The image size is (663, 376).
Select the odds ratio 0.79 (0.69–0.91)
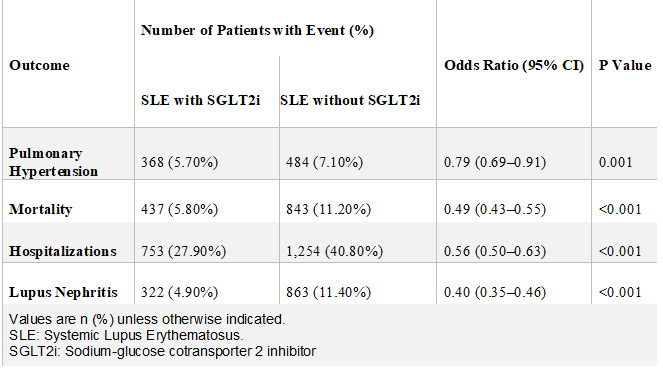pos(495,162)
